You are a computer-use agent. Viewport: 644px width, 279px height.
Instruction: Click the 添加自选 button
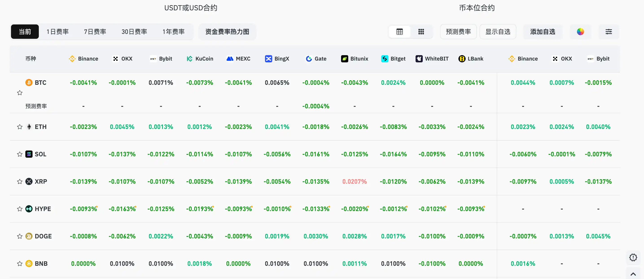[543, 32]
